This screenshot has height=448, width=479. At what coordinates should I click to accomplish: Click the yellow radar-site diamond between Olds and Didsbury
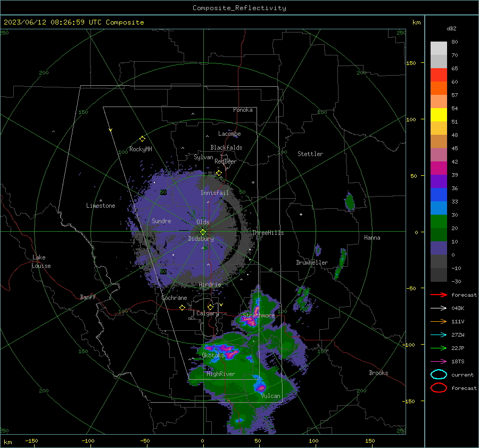tap(203, 232)
